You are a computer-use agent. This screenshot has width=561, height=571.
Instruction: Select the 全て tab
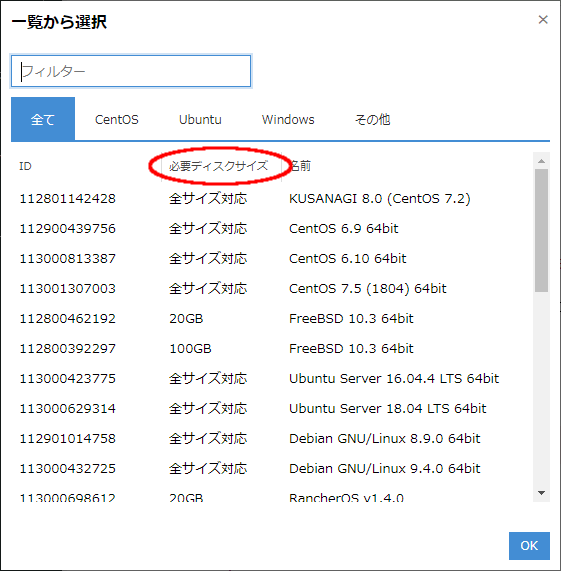click(43, 119)
